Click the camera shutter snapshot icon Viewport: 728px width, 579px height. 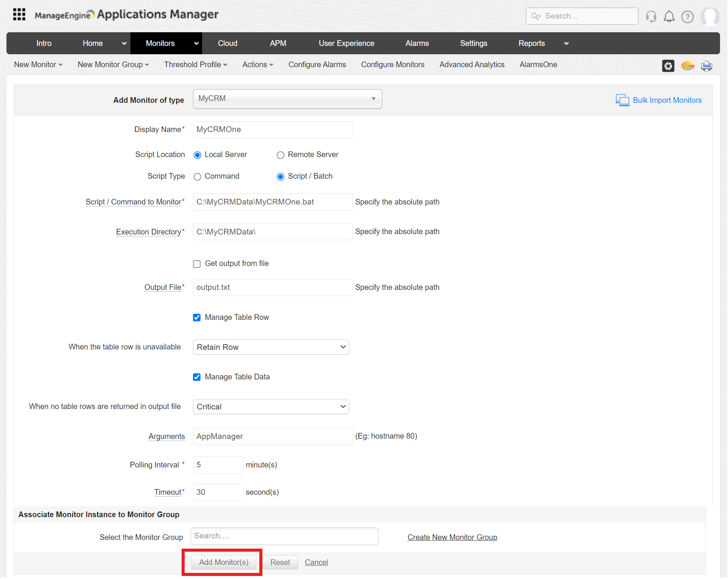[x=668, y=66]
